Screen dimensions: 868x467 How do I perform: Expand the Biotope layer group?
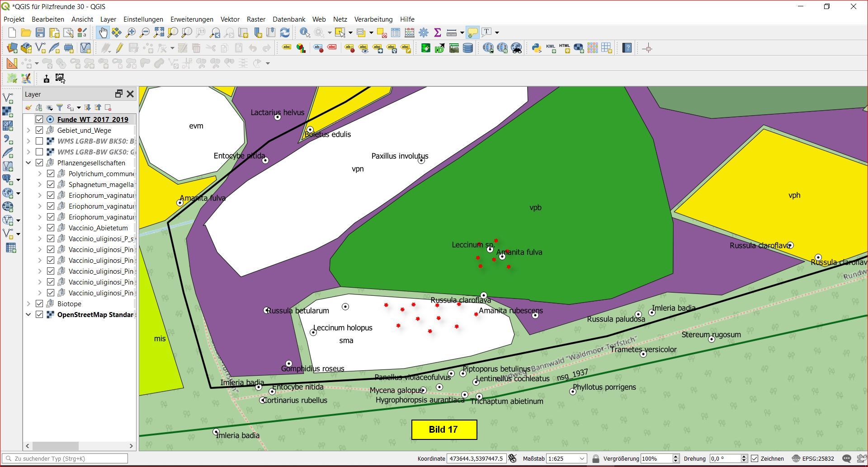[x=28, y=304]
